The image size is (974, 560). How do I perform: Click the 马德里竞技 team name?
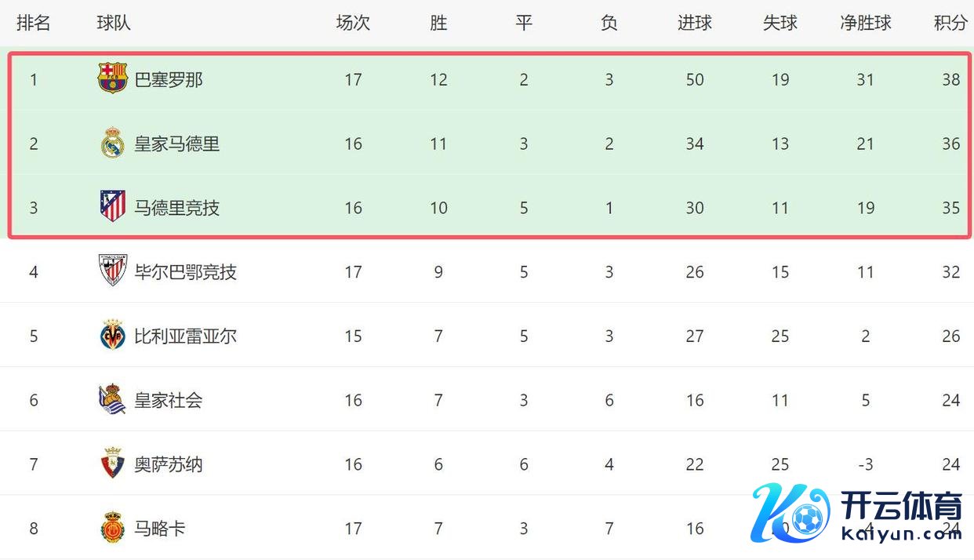click(176, 208)
